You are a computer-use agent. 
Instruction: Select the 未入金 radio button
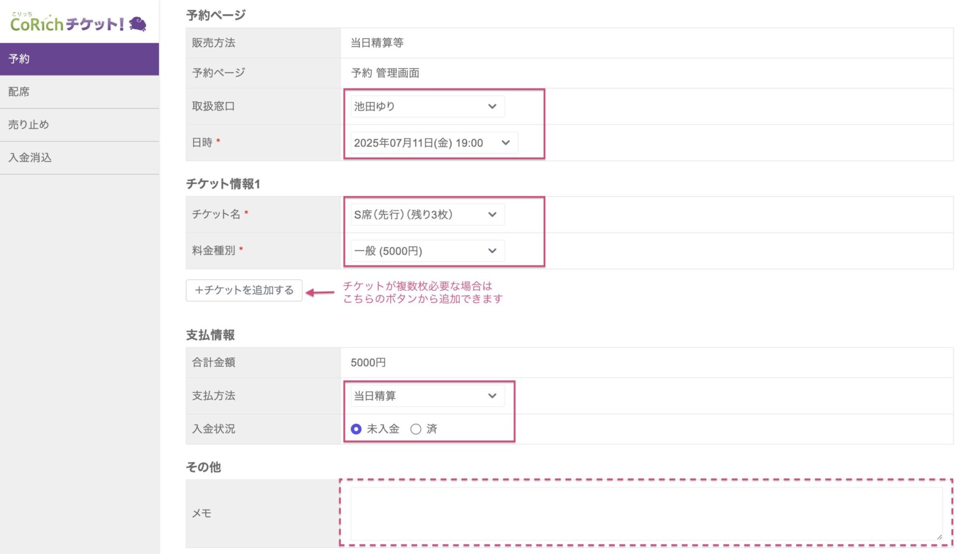click(x=356, y=429)
